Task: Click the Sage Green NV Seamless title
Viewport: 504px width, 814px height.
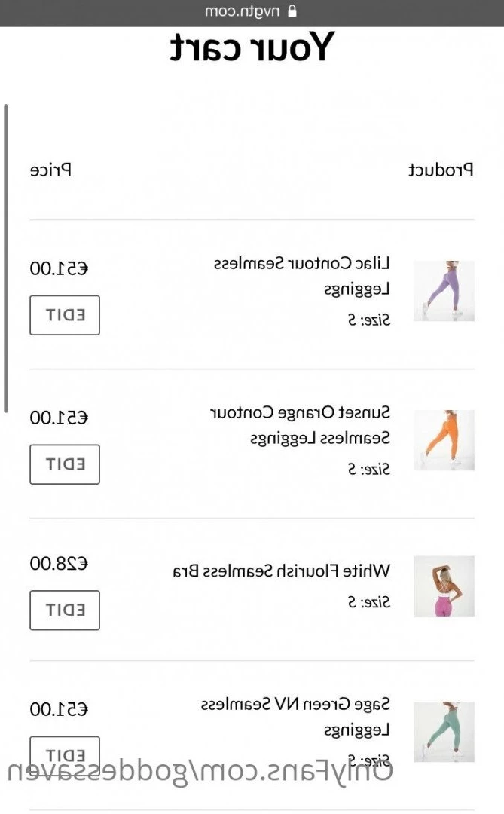Action: [x=295, y=717]
